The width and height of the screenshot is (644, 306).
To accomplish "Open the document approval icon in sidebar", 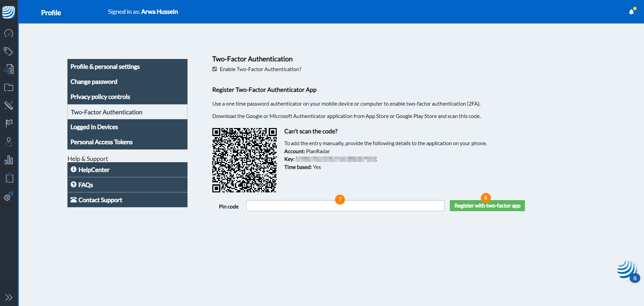I will point(9,69).
